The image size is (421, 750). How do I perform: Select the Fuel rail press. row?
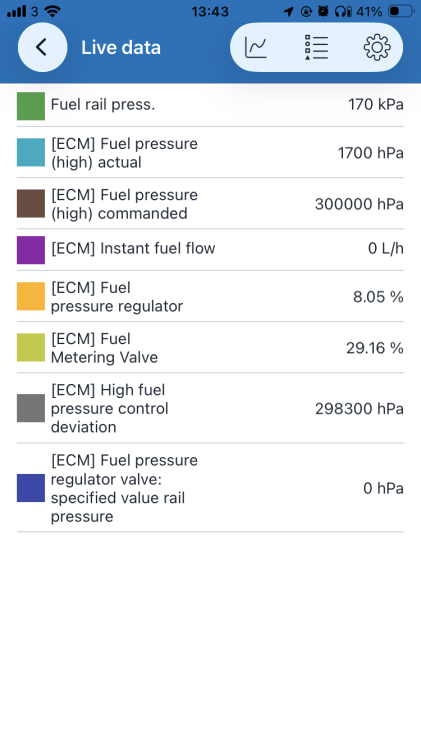(210, 105)
